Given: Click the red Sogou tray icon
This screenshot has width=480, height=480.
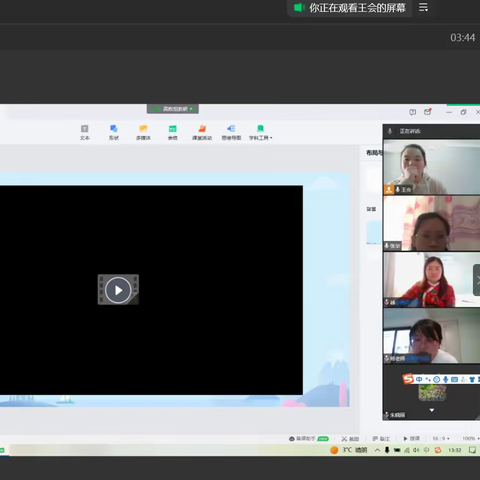Looking at the screenshot, I should 438,450.
